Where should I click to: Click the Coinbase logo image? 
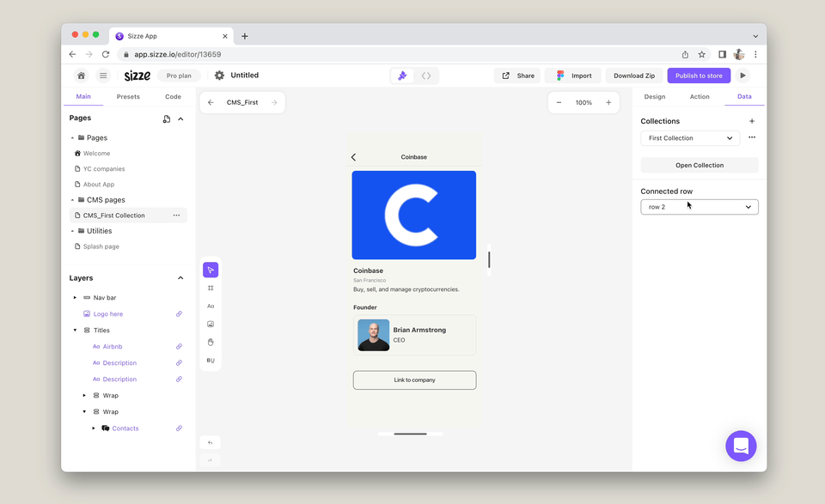[x=414, y=215]
